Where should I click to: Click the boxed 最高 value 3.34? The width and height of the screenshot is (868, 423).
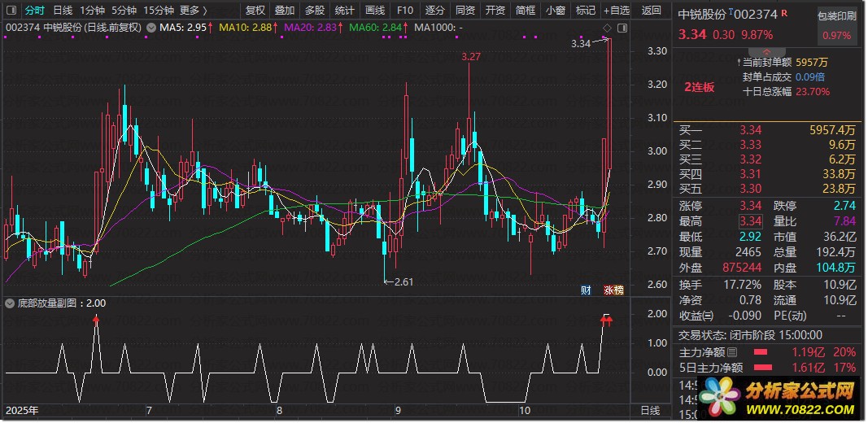(751, 221)
